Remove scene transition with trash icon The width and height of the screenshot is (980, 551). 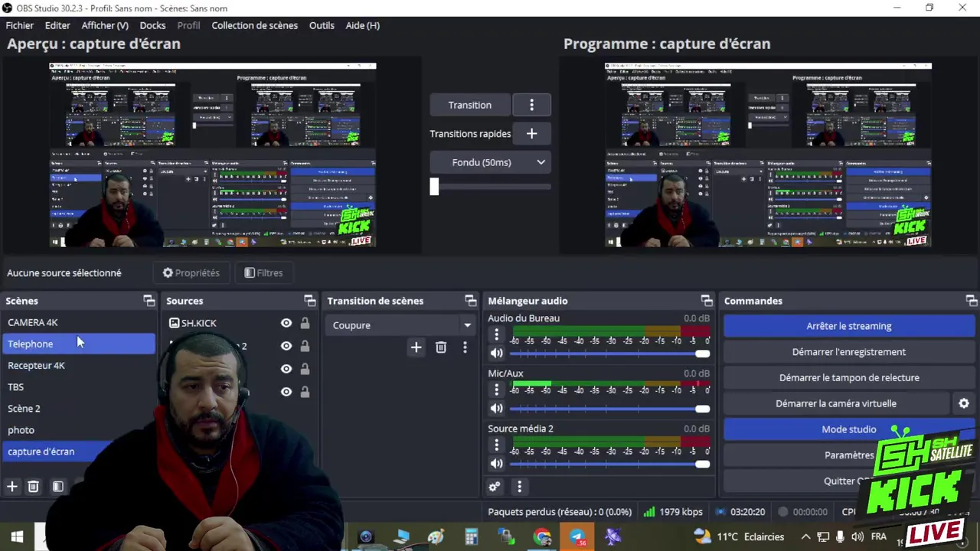coord(441,347)
